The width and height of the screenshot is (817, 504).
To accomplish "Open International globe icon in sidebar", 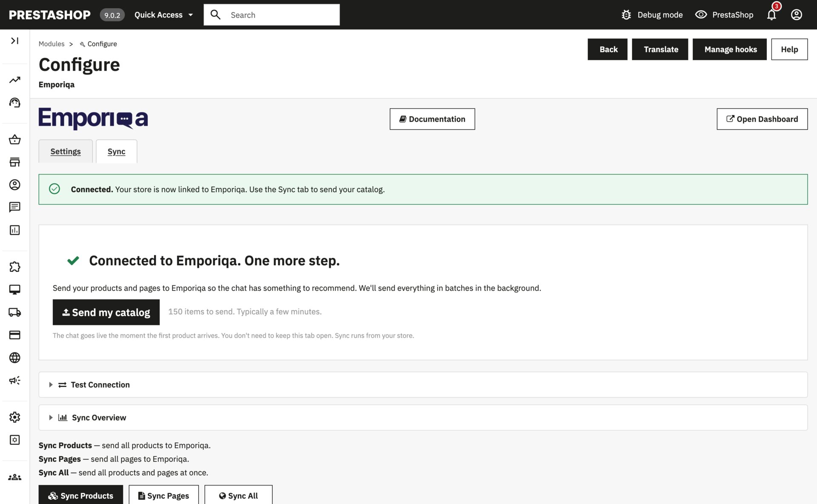I will 14,358.
